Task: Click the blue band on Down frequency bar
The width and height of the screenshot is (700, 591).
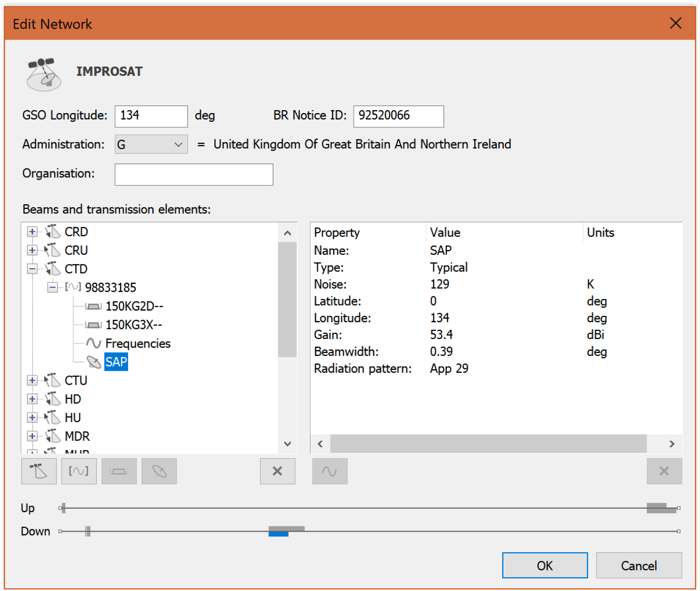Action: [278, 534]
